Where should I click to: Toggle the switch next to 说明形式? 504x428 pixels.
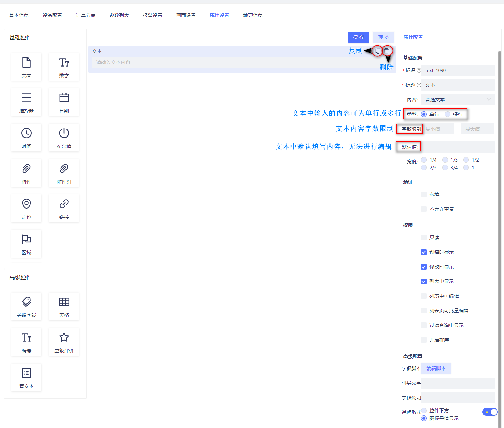(x=490, y=412)
